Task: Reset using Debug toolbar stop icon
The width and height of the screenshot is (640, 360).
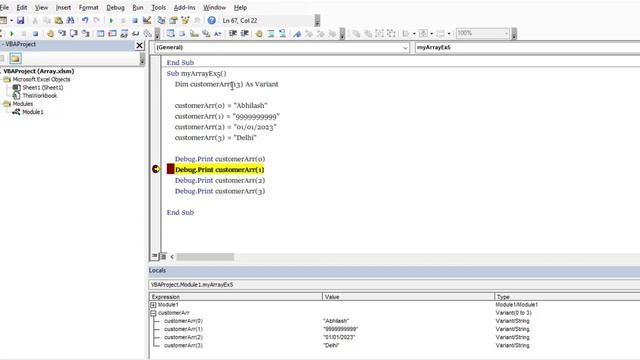Action: 36,33
